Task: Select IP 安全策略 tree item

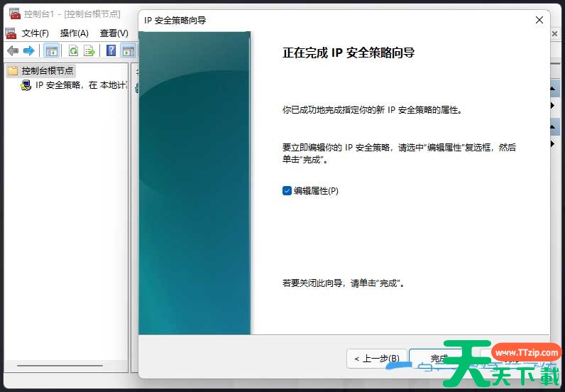Action: pos(81,85)
